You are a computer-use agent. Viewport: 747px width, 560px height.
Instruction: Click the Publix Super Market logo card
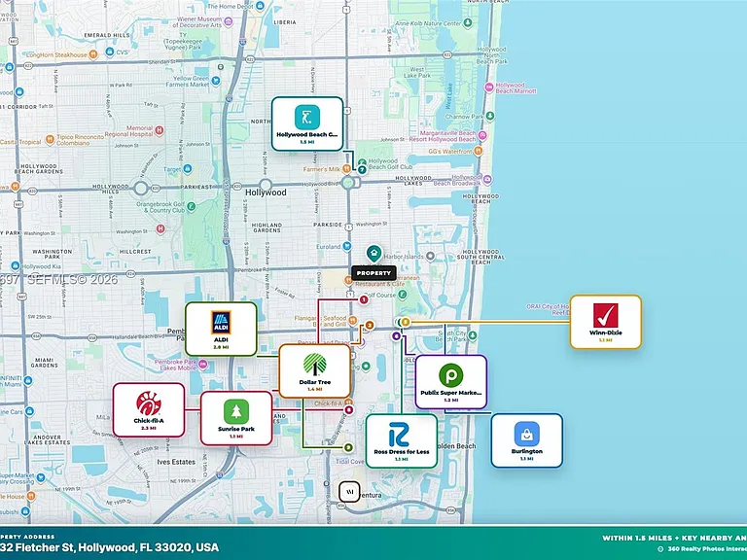click(451, 382)
